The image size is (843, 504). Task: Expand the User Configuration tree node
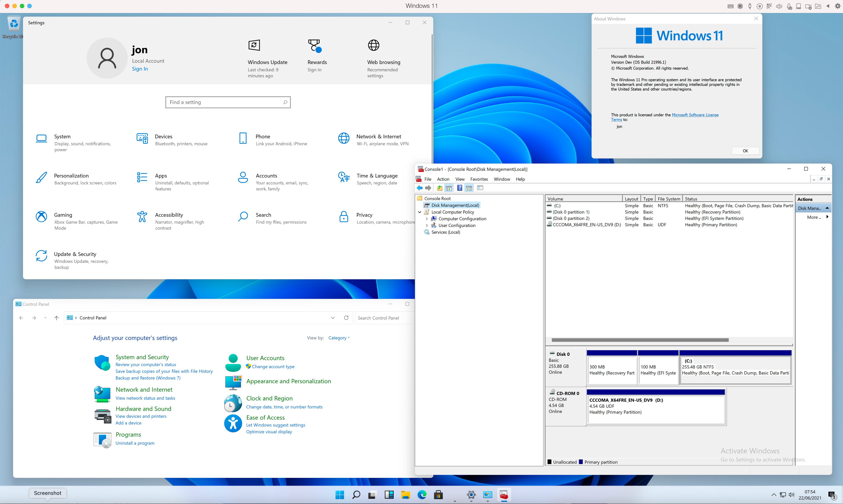point(427,226)
